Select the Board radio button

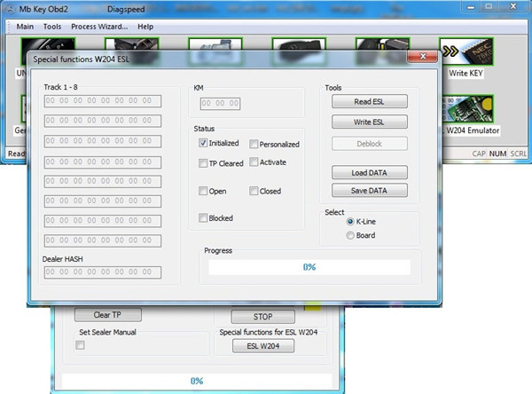(x=350, y=235)
